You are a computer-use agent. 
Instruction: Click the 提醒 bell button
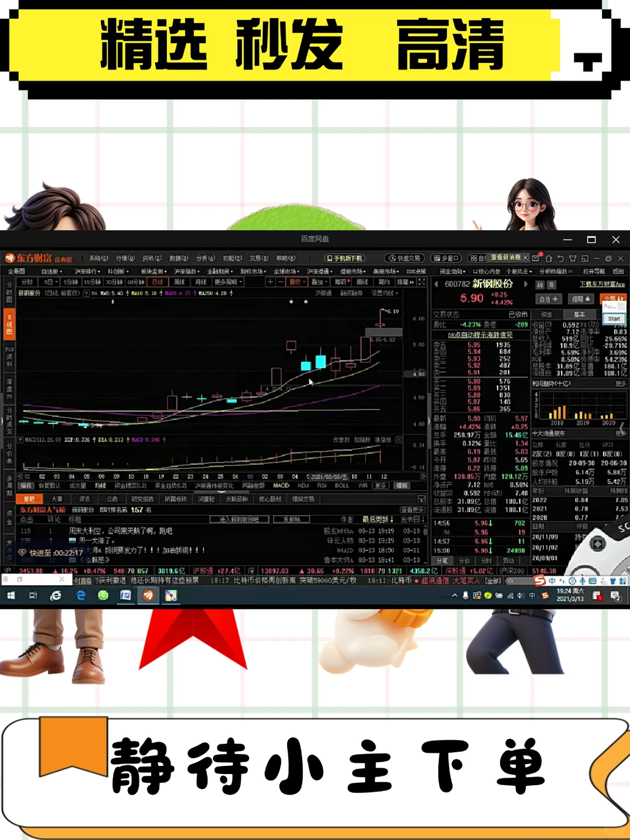(x=580, y=299)
